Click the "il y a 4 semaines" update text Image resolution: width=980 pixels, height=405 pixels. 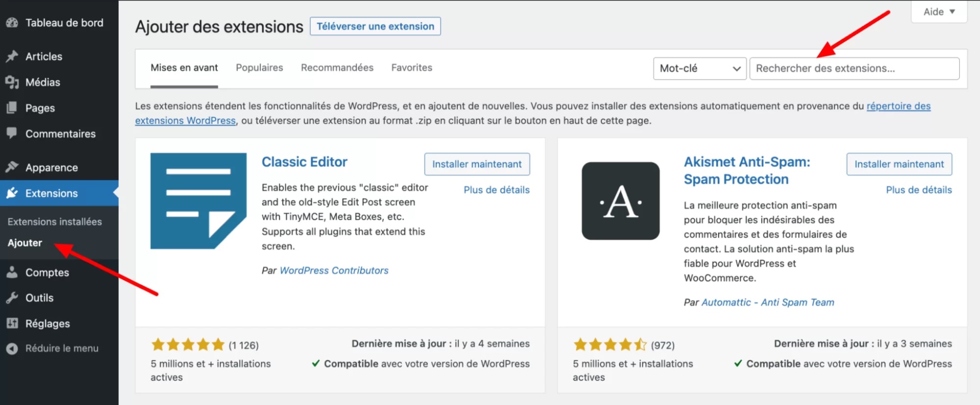coord(492,344)
